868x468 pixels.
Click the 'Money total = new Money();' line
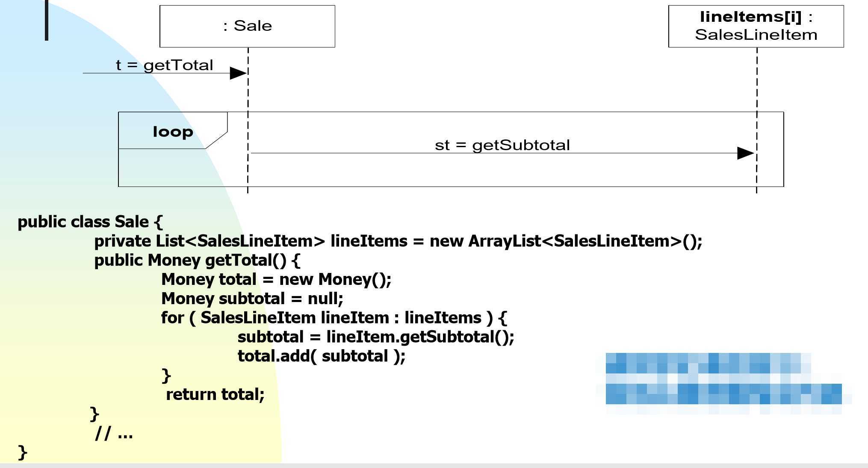[x=276, y=280]
